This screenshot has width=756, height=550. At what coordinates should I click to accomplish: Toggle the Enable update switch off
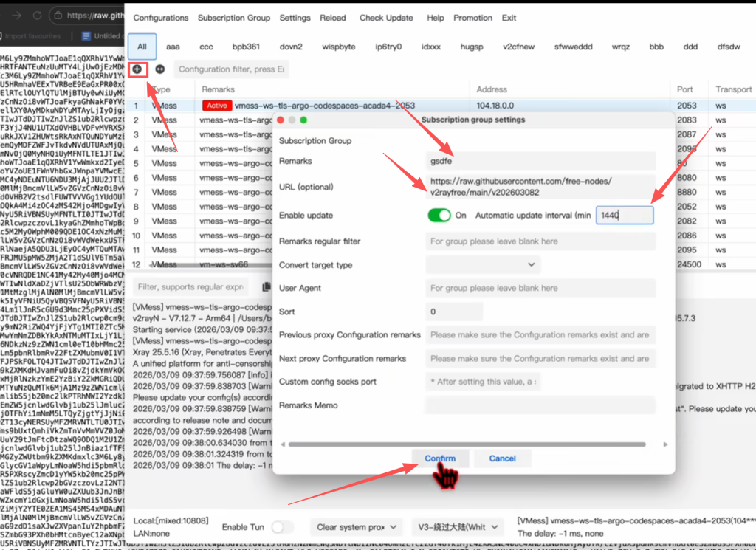439,215
